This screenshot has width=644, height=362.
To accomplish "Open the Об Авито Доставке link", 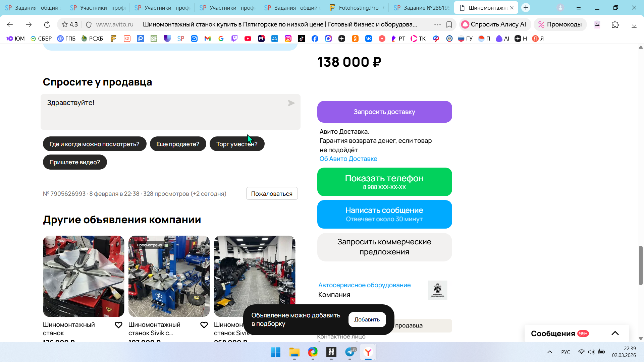I will [348, 159].
